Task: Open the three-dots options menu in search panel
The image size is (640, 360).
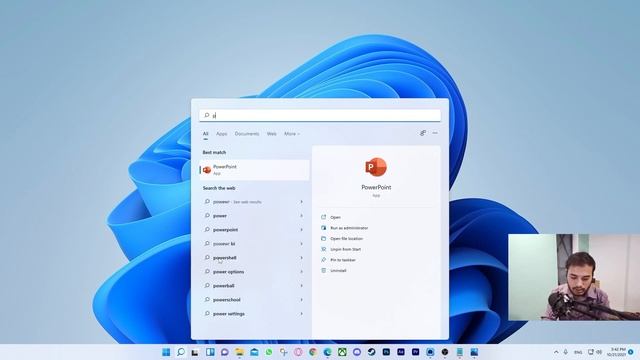Action: pos(435,133)
